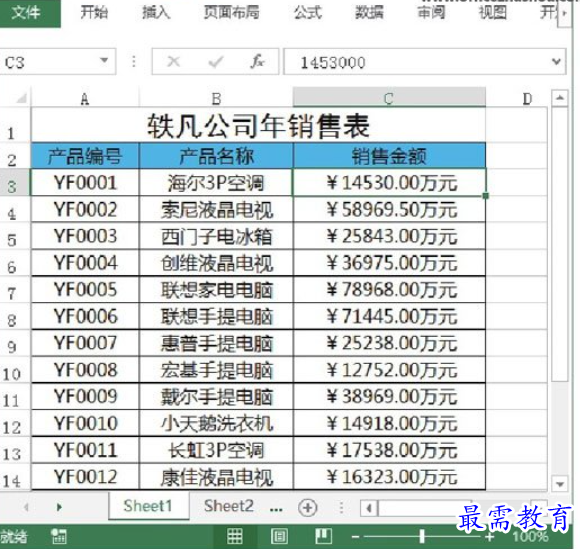Select cell ¥58969.50万元
Viewport: 580px width, 549px height.
389,209
